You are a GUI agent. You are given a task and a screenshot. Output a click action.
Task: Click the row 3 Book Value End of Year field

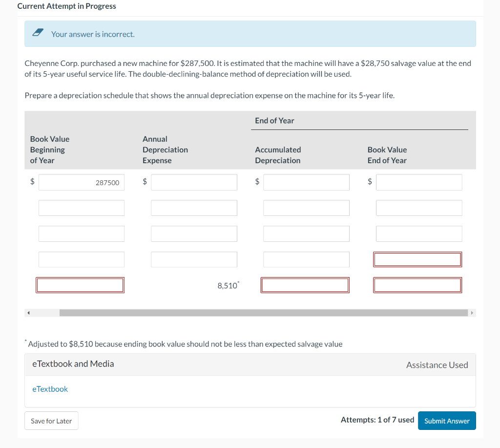click(x=419, y=234)
